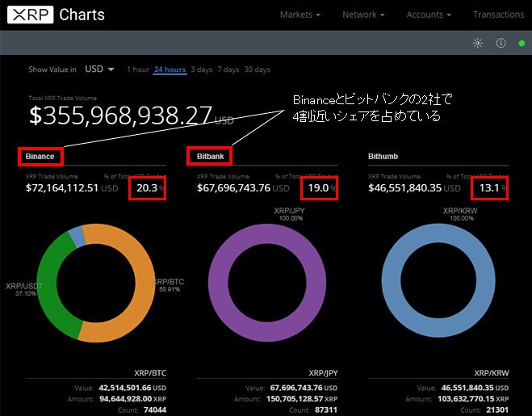Click the Charts title text
This screenshot has height=416, width=532.
tap(82, 15)
